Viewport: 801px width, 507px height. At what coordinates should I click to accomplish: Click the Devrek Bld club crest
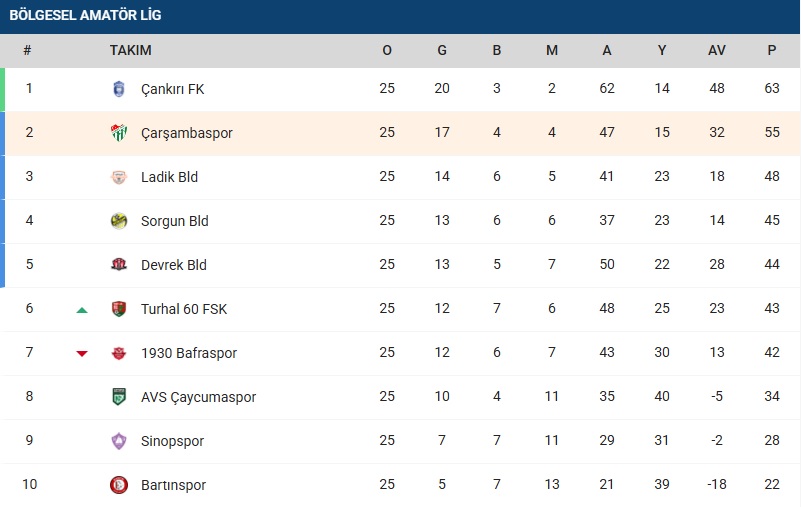119,265
